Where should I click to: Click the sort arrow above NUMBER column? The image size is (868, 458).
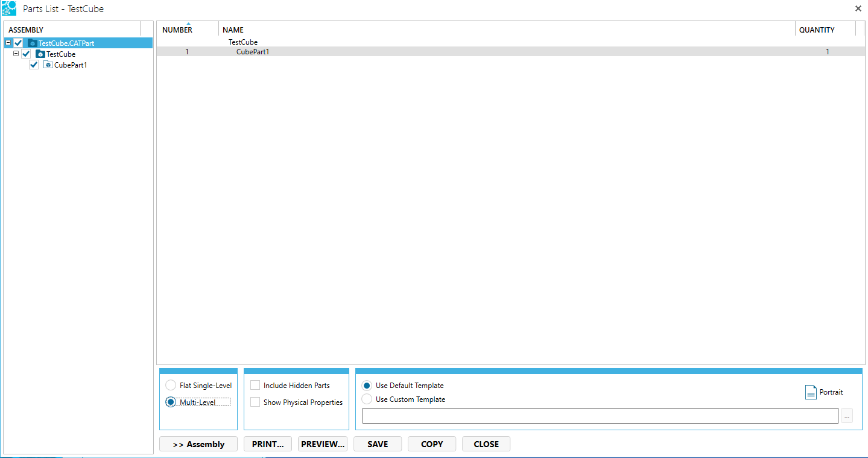click(x=188, y=24)
